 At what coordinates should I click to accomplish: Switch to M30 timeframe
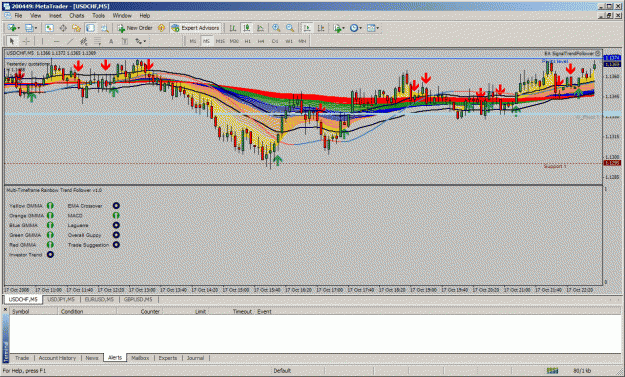[234, 41]
